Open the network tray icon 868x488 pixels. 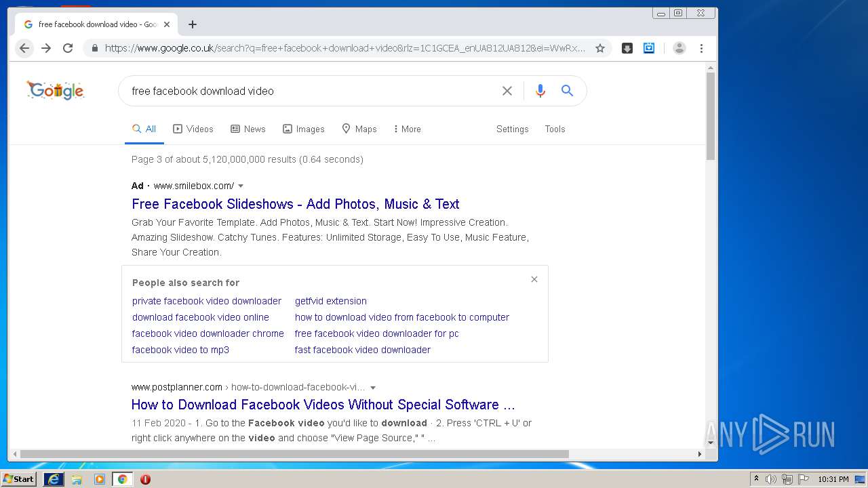[787, 479]
